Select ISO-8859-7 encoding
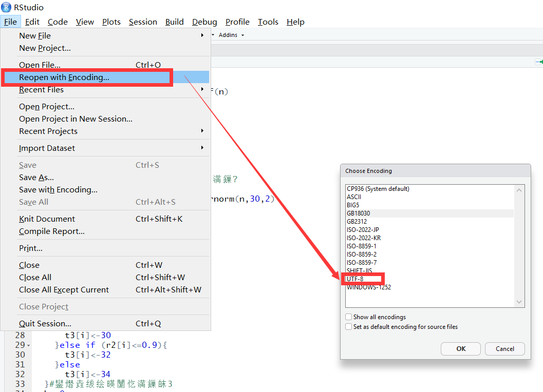 tap(429, 263)
